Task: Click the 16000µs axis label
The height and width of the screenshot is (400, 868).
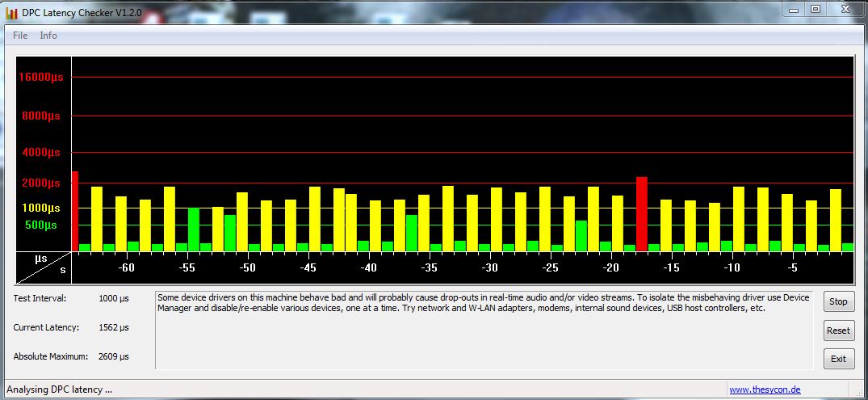Action: pos(41,77)
